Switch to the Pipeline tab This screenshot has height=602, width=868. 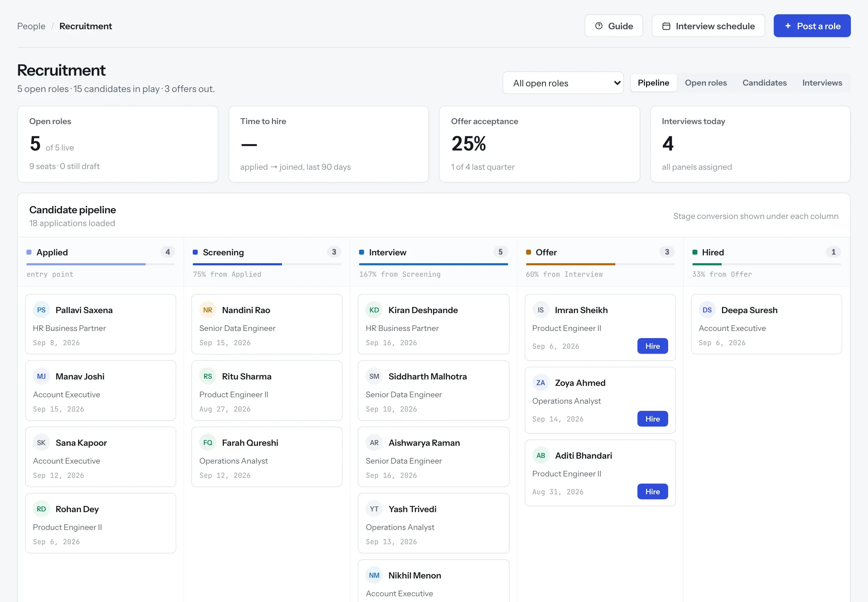653,83
